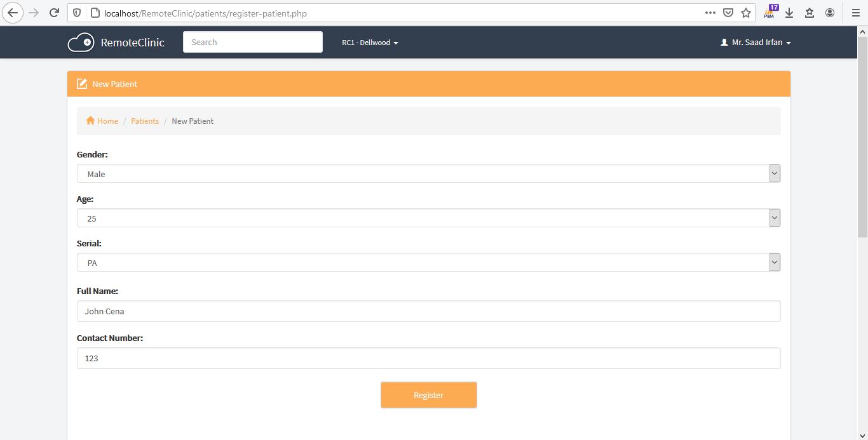Click the browser back arrow button
Screen dimensions: 868x440
click(x=13, y=13)
